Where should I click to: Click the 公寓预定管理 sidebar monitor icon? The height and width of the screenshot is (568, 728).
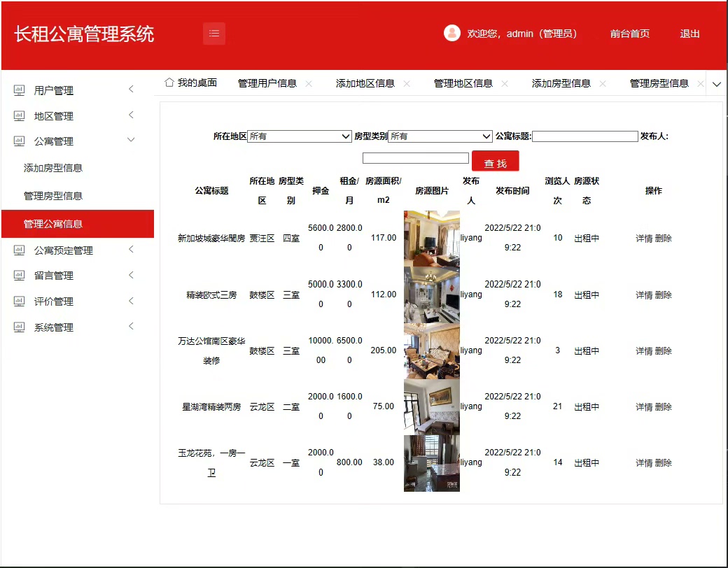(x=19, y=250)
